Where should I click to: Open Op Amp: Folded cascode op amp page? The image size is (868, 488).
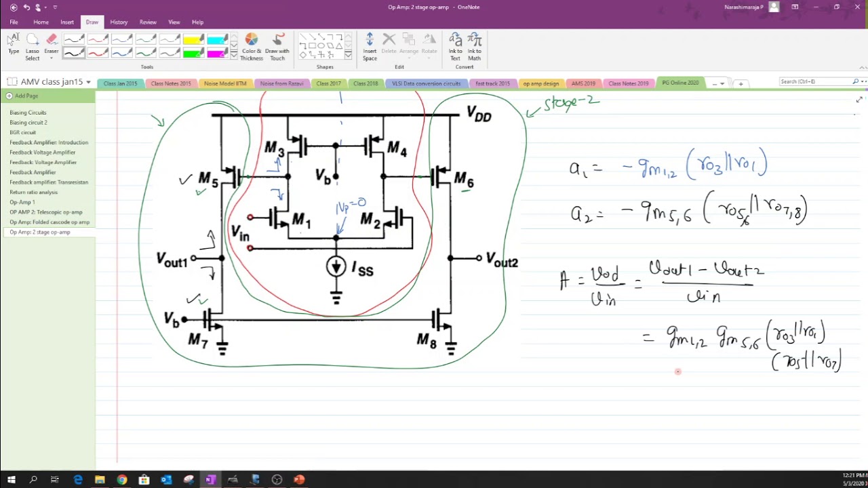(49, 222)
